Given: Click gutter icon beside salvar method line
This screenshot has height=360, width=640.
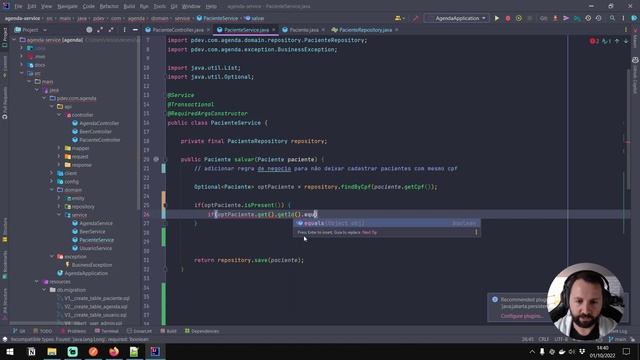Looking at the screenshot, I should [x=156, y=159].
